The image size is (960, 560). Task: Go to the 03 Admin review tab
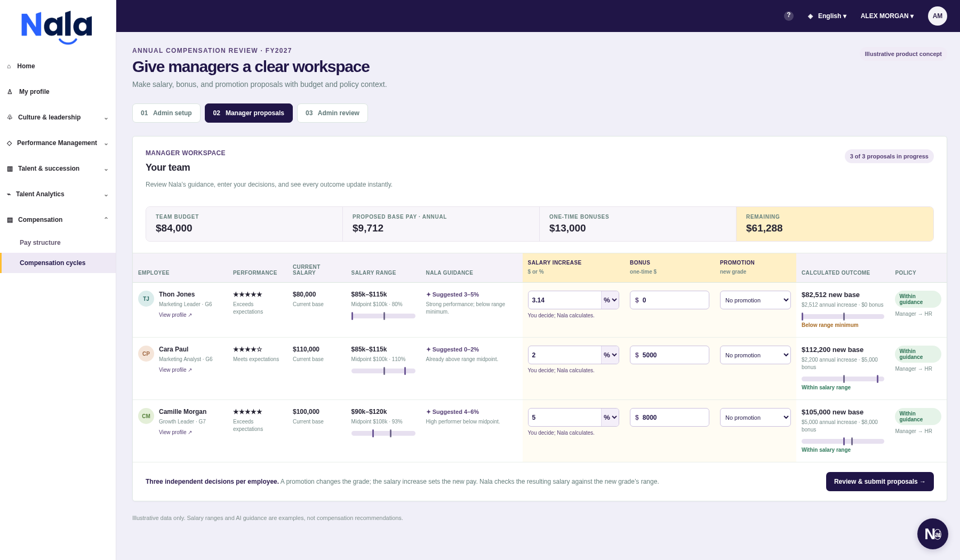tap(332, 113)
